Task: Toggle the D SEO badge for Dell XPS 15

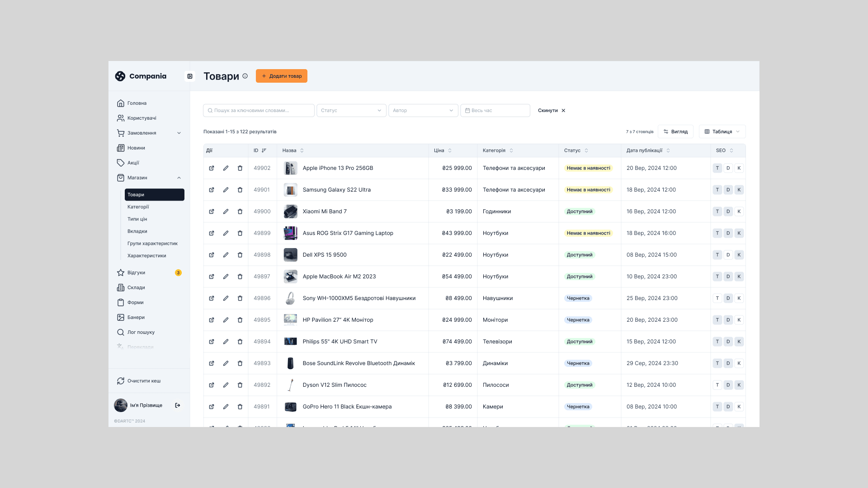Action: click(728, 255)
